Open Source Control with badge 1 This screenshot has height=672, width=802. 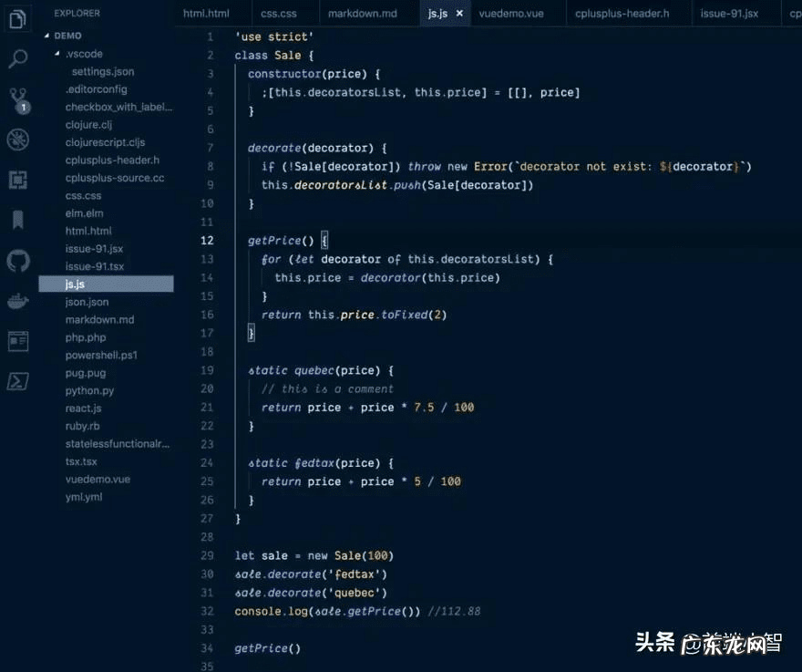point(17,99)
